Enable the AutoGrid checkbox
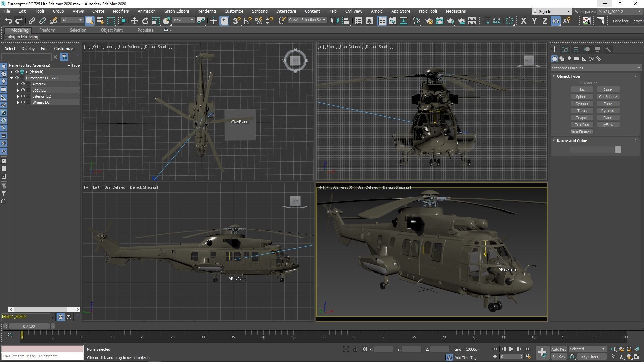The image size is (644, 362). point(581,83)
